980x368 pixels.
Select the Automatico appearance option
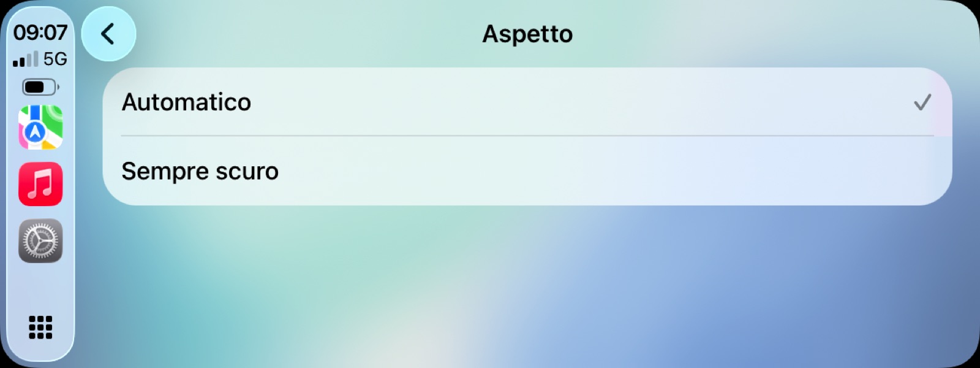click(x=527, y=102)
